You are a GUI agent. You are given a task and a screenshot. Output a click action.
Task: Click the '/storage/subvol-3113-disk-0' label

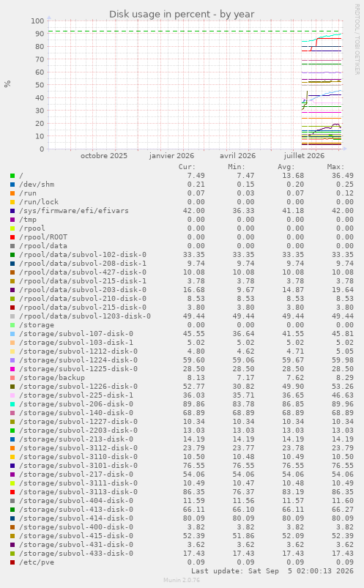pos(78,492)
